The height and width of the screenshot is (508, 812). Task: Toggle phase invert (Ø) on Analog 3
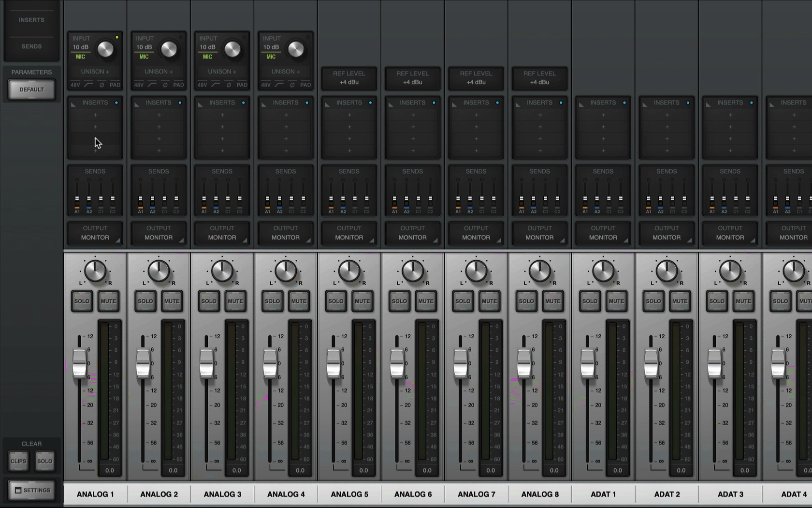tap(229, 84)
